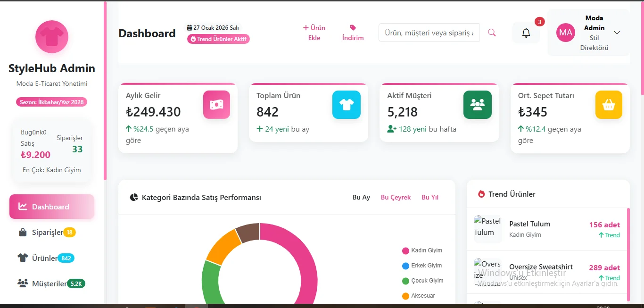Toggle Erkek Giyim legend entry
The height and width of the screenshot is (308, 644).
422,266
